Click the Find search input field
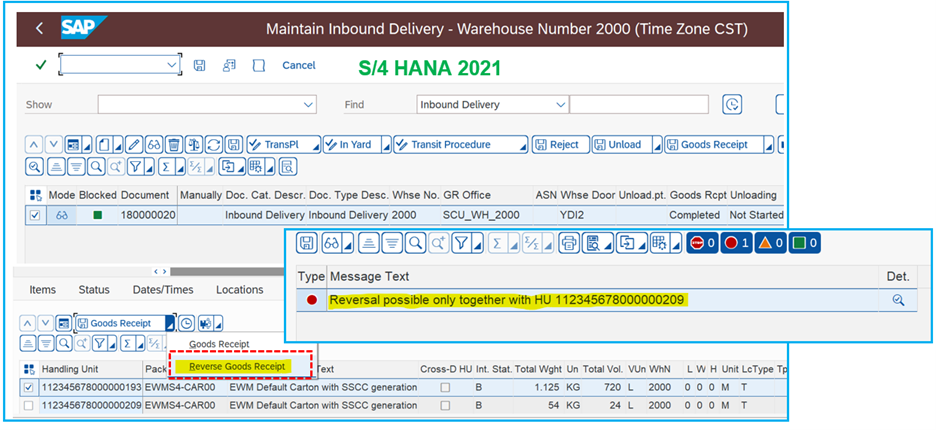This screenshot has width=936, height=430. [x=639, y=105]
